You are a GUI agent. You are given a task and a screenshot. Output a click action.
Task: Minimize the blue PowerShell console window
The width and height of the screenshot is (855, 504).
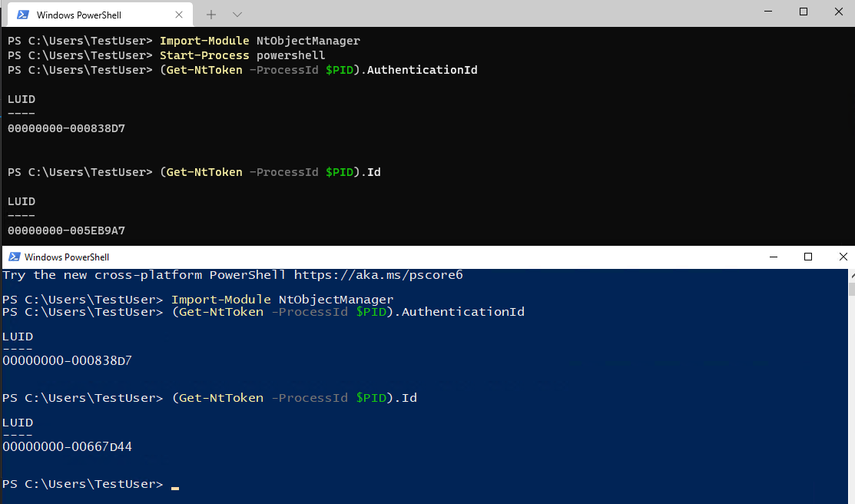[774, 257]
